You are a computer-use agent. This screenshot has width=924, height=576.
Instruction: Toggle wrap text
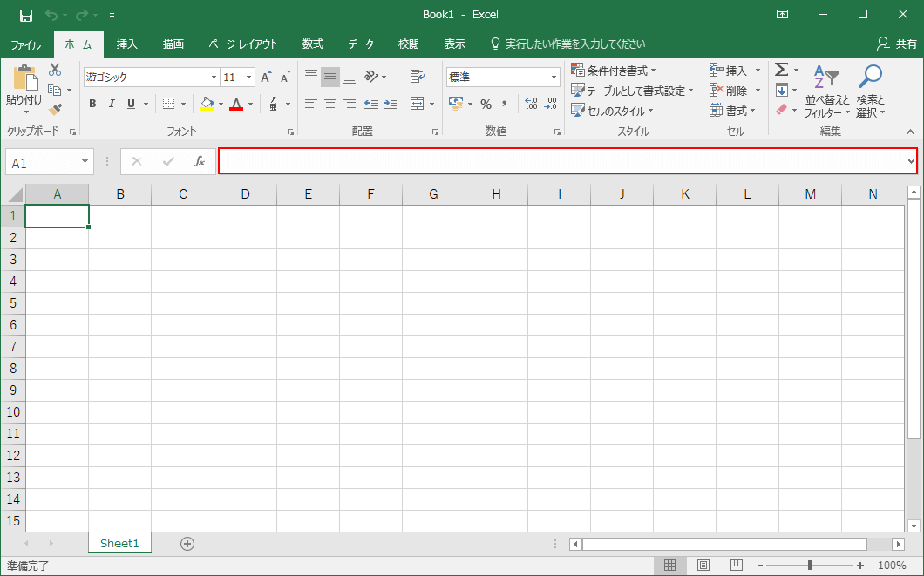(418, 77)
